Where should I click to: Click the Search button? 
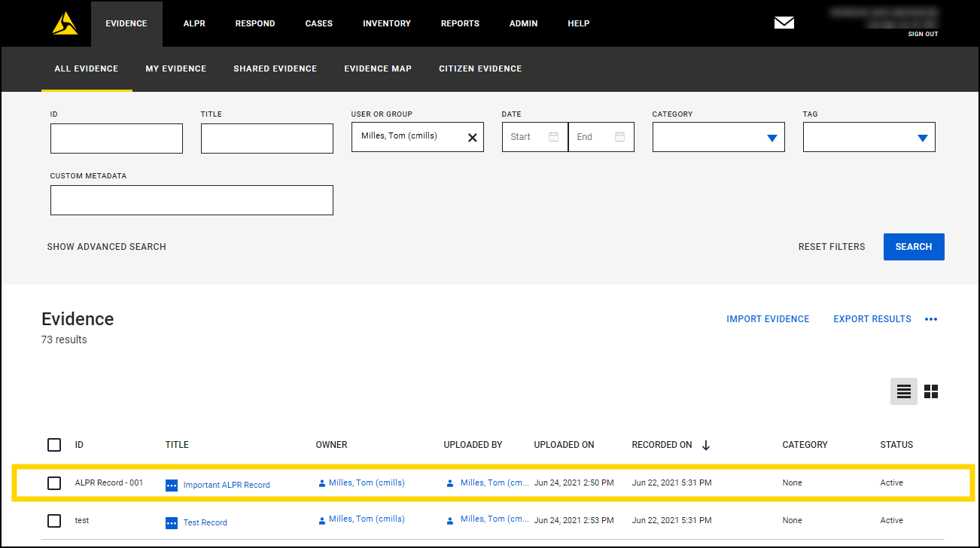click(914, 246)
